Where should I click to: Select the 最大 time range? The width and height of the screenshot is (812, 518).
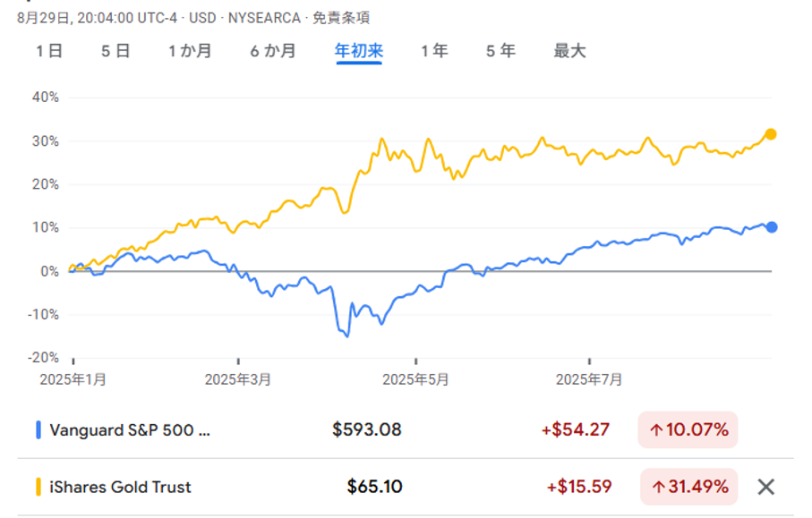(x=569, y=51)
